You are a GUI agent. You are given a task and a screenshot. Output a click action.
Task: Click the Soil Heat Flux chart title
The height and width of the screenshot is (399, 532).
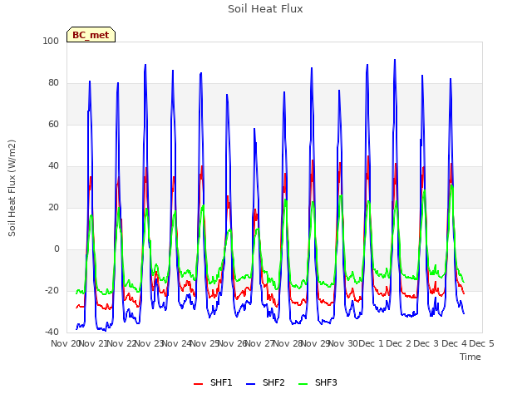[x=265, y=9]
